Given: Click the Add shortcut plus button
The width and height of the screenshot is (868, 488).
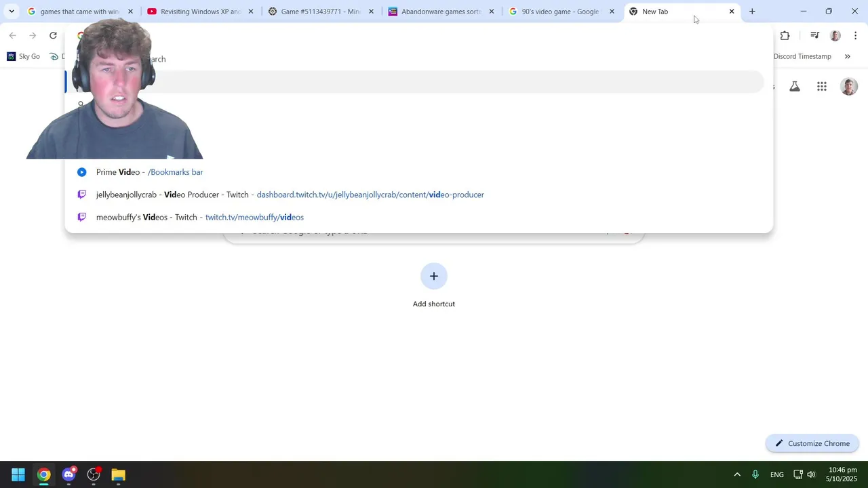Looking at the screenshot, I should [434, 276].
